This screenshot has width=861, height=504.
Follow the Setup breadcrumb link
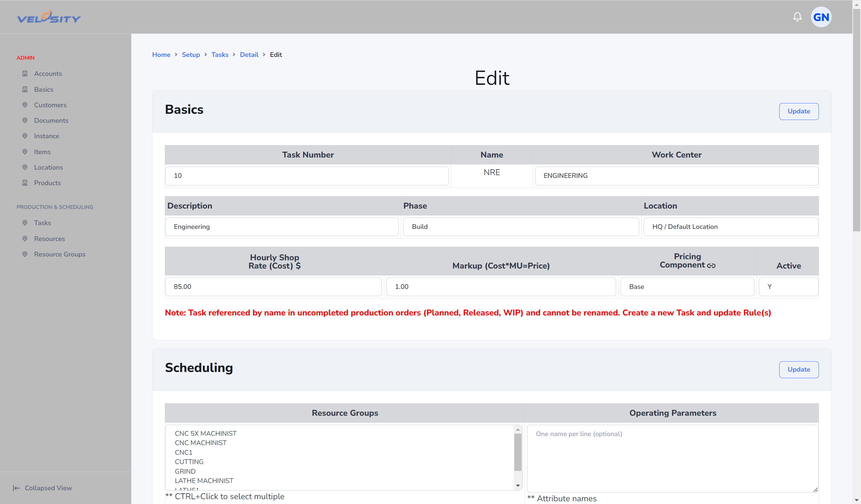coord(191,54)
